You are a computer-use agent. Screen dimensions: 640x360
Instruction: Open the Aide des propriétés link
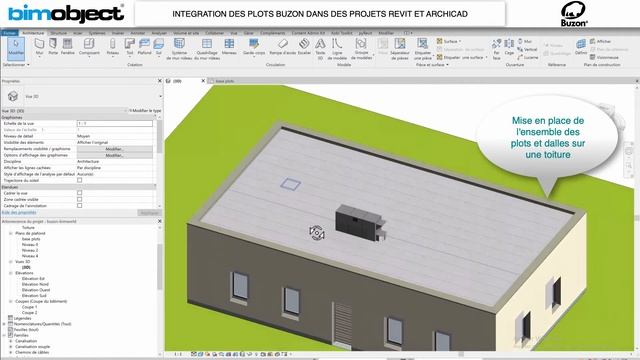tap(19, 212)
